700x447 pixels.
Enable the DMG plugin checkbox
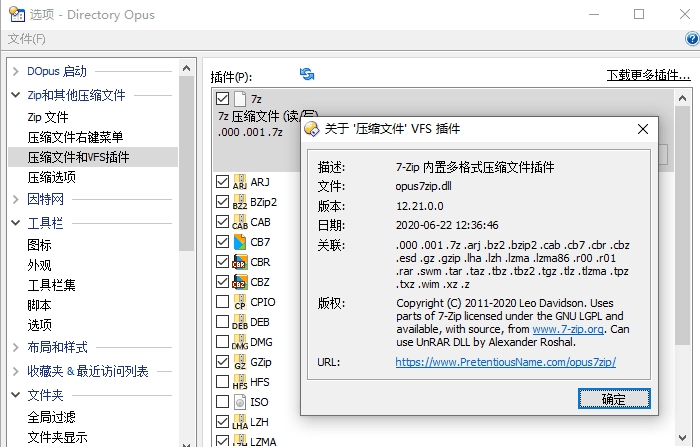[222, 342]
